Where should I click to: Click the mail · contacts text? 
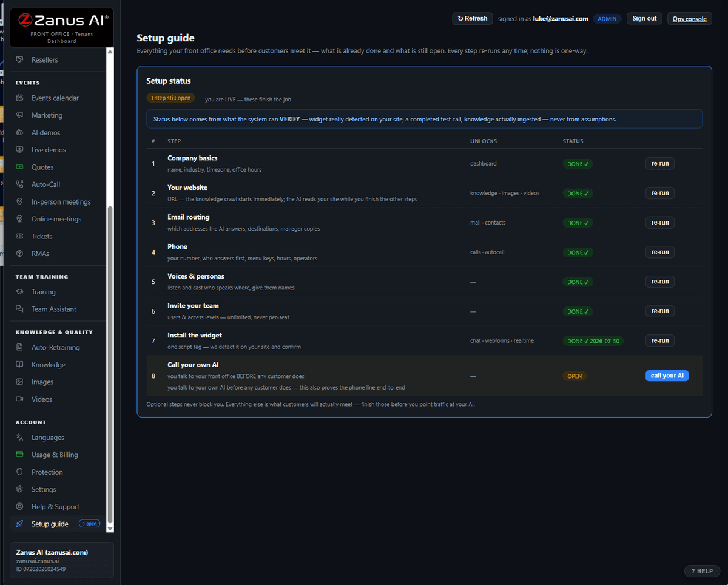pyautogui.click(x=488, y=223)
